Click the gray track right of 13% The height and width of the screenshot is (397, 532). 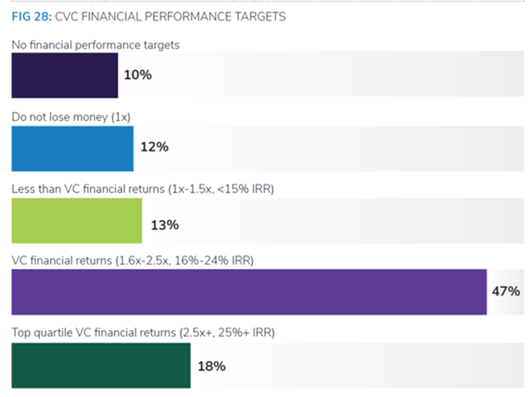[351, 220]
